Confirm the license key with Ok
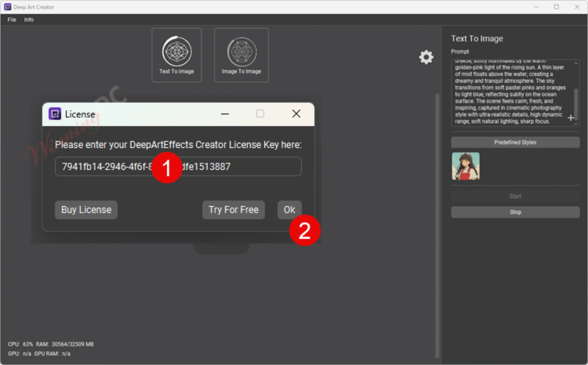This screenshot has height=365, width=588. coord(289,210)
